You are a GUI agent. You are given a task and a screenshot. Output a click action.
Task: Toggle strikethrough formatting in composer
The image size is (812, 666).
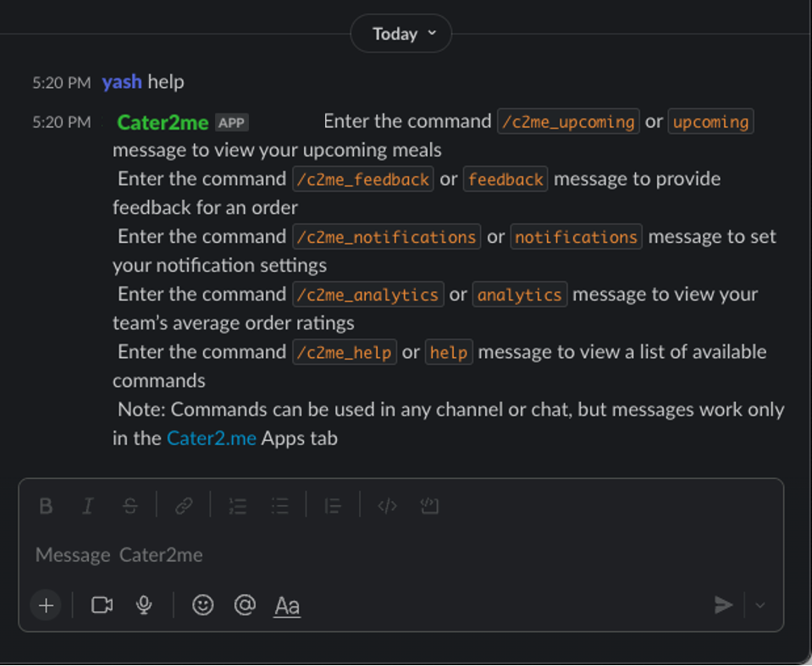click(130, 505)
